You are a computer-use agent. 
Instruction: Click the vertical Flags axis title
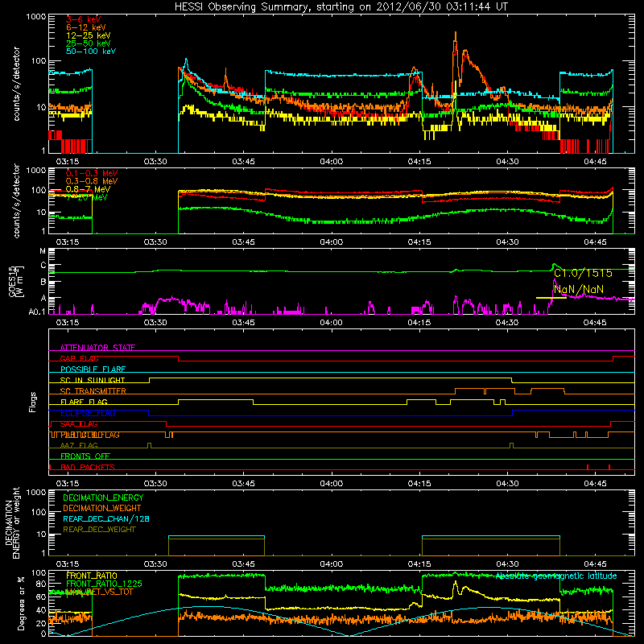point(33,402)
